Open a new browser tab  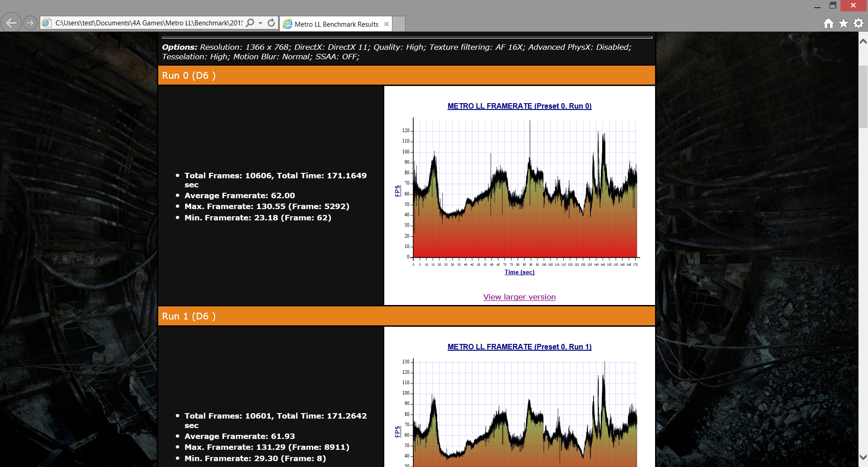point(399,24)
